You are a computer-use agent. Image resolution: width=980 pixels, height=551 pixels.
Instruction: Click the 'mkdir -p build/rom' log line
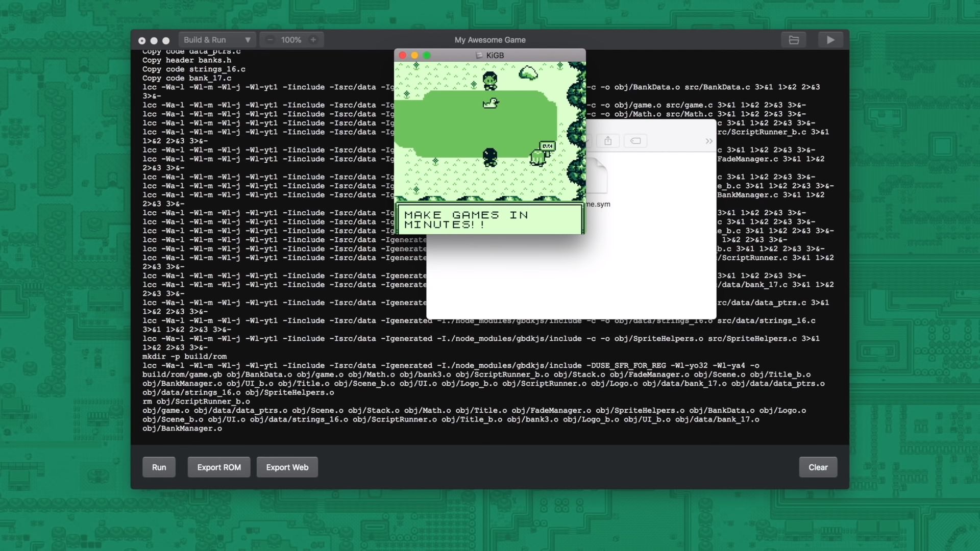tap(185, 357)
